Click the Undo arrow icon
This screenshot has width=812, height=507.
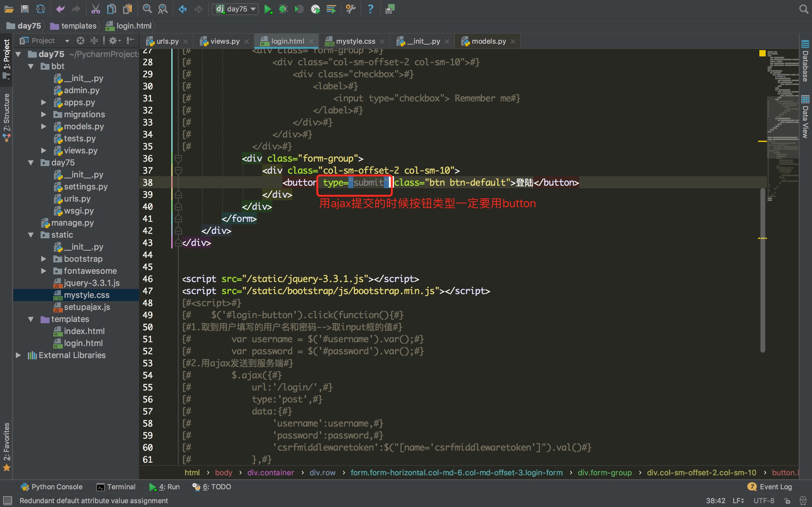pos(60,9)
